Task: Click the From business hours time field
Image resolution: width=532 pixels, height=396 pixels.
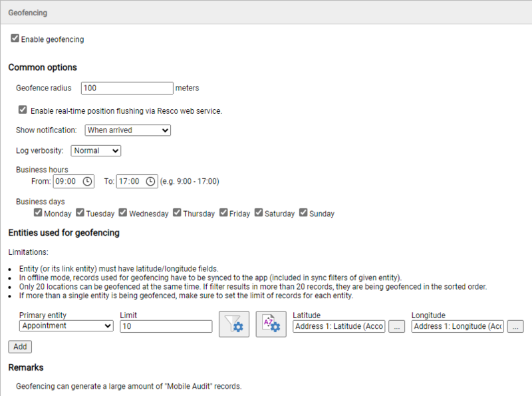Action: pyautogui.click(x=66, y=180)
